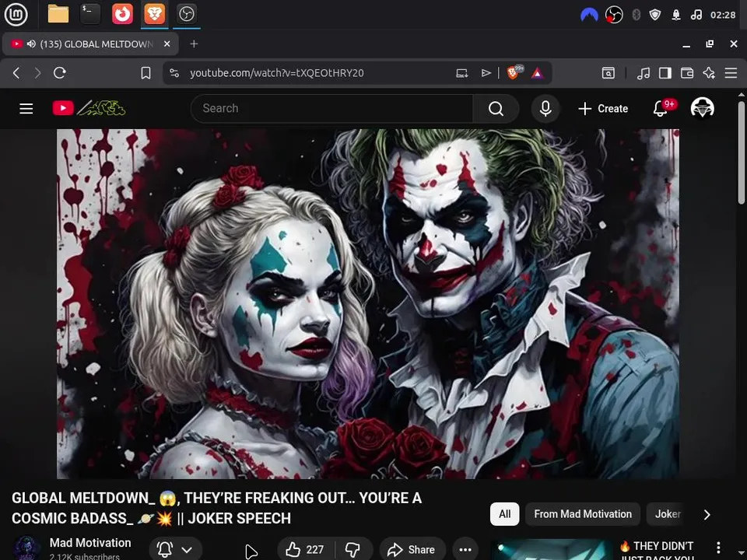Open a new browser tab
The height and width of the screenshot is (560, 747).
point(194,44)
